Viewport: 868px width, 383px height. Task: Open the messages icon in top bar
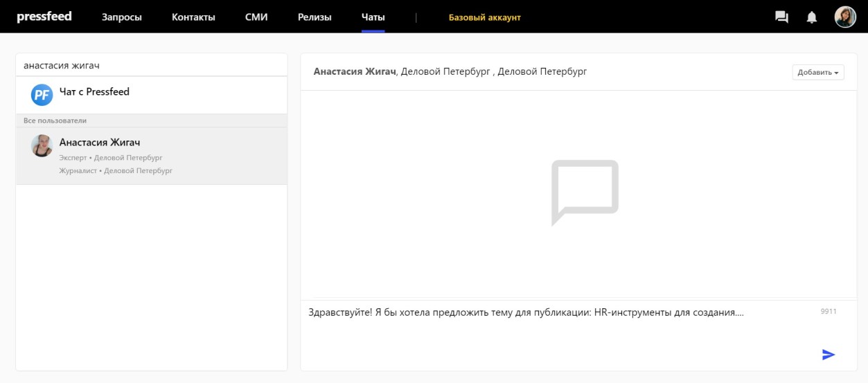point(781,17)
